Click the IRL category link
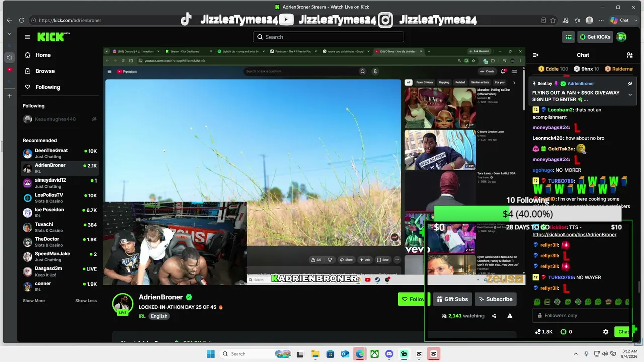The width and height of the screenshot is (644, 362). point(142,316)
